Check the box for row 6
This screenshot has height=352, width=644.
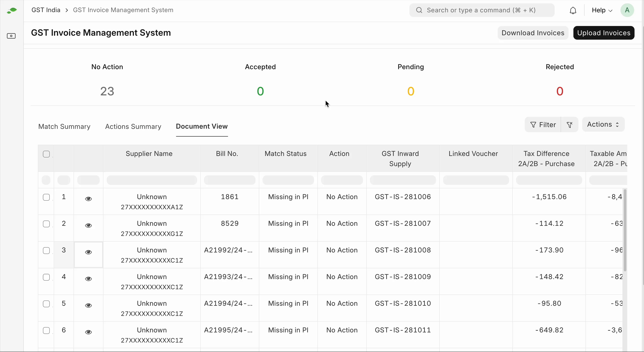pos(46,330)
